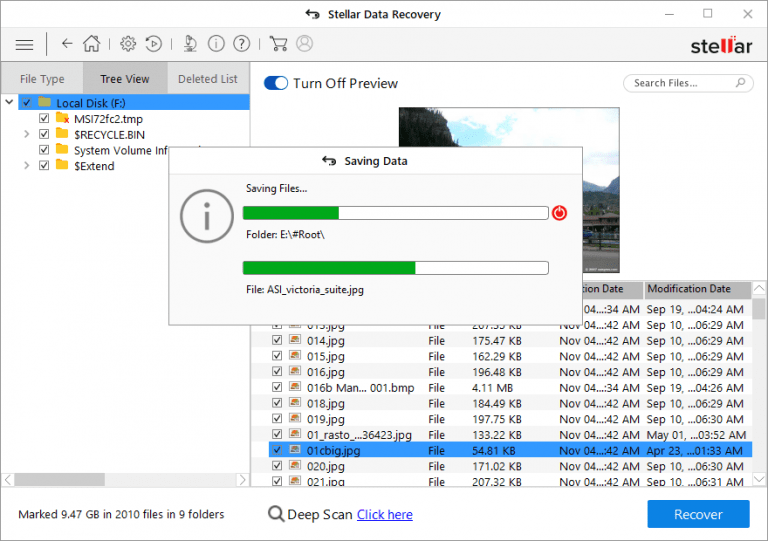Switch to the Deleted List tab
The image size is (768, 541).
(x=208, y=78)
